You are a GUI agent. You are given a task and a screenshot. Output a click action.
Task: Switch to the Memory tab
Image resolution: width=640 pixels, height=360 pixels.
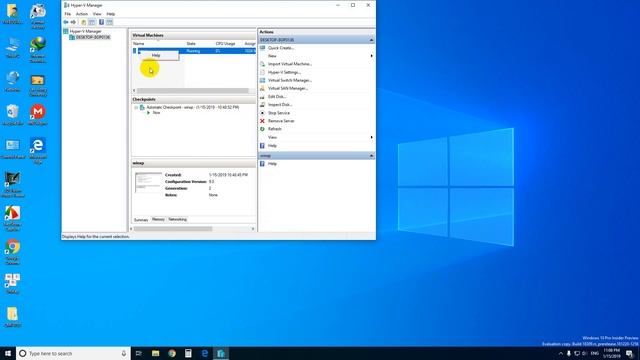click(158, 220)
